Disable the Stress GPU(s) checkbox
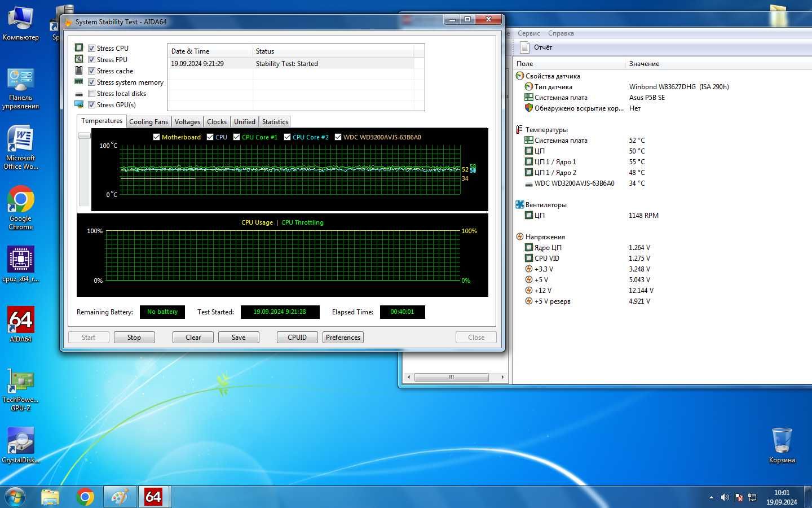 pos(91,104)
